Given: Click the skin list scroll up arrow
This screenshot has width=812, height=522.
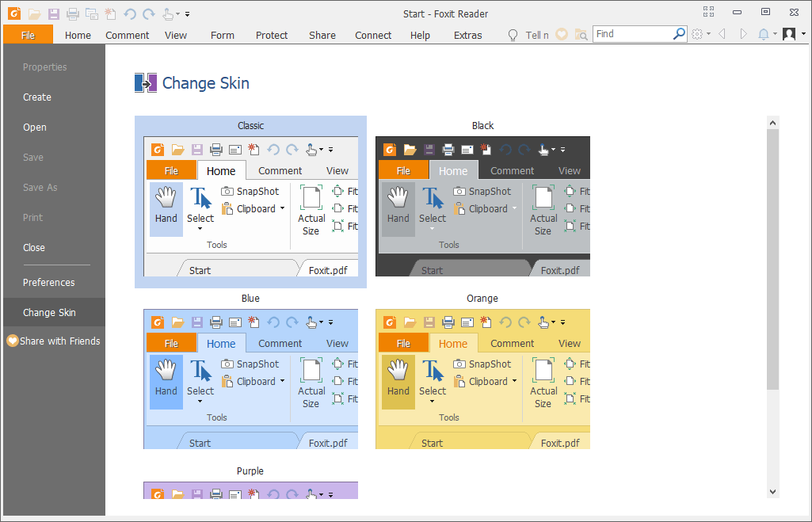Looking at the screenshot, I should 772,123.
